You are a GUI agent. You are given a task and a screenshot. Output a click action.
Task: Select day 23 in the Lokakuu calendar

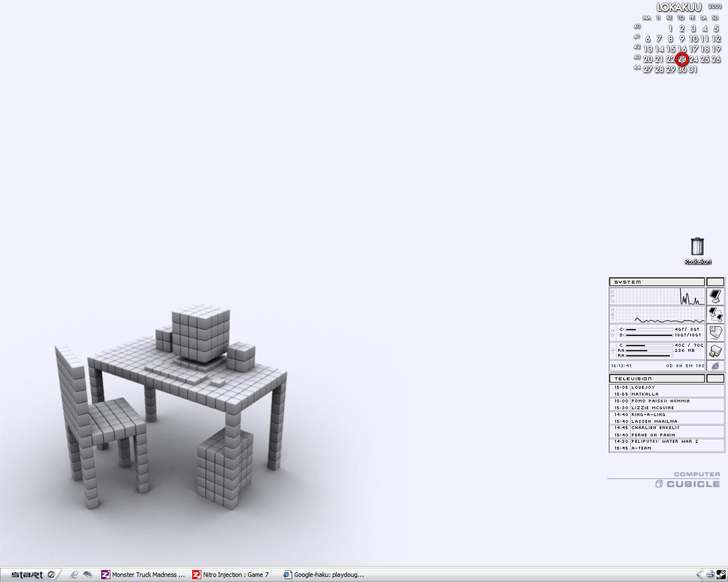tap(682, 59)
